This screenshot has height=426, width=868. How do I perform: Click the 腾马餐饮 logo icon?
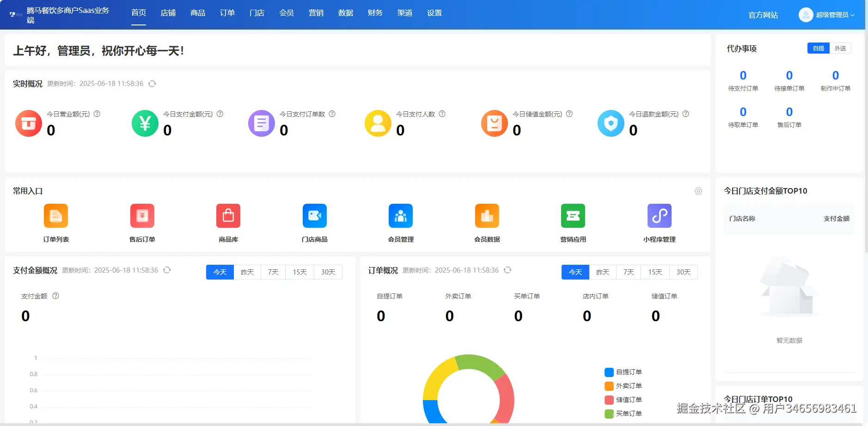pyautogui.click(x=16, y=15)
